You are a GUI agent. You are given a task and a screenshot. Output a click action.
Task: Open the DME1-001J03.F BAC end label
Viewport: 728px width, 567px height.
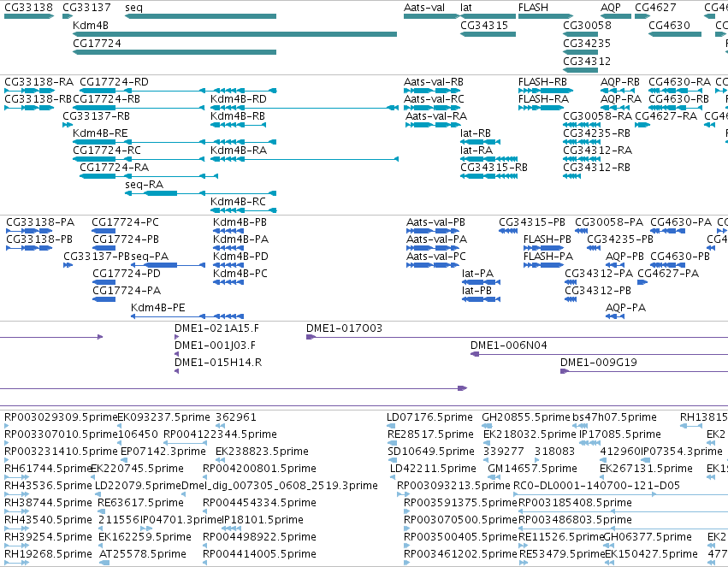tap(215, 346)
